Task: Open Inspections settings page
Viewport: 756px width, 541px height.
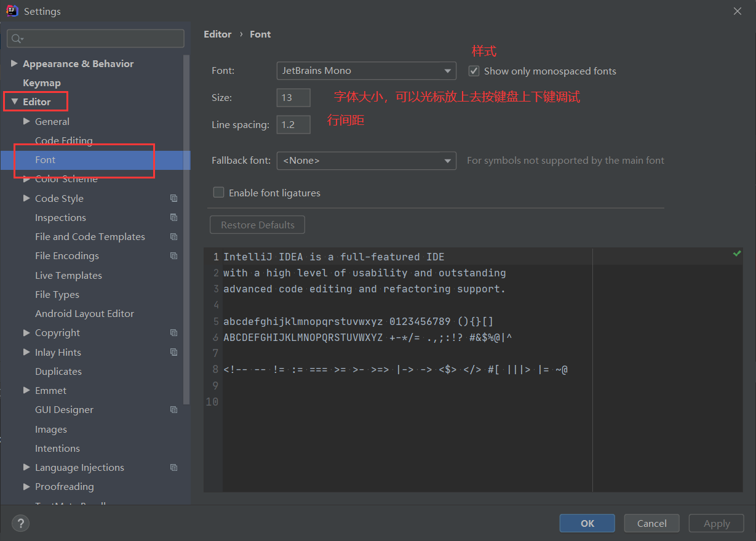Action: (60, 217)
